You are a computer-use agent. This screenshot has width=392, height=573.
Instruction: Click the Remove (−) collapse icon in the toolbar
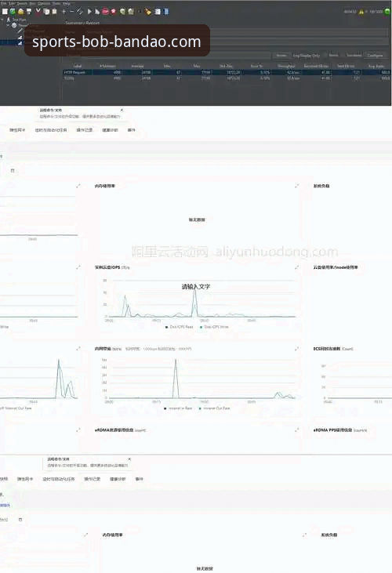pyautogui.click(x=71, y=12)
